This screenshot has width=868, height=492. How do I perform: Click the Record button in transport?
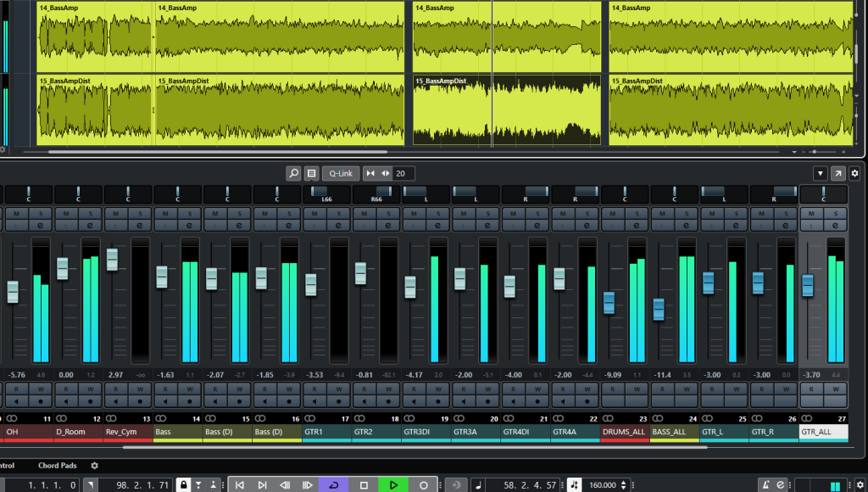(423, 484)
